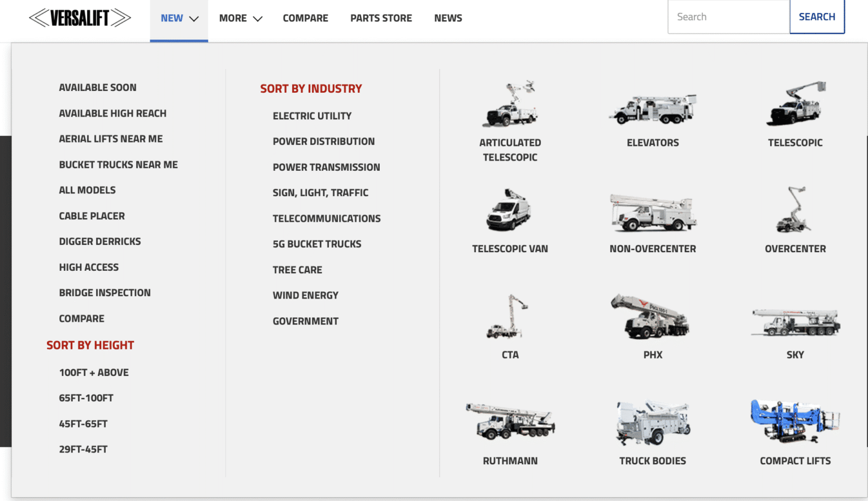Click the CTA lift image

[509, 316]
